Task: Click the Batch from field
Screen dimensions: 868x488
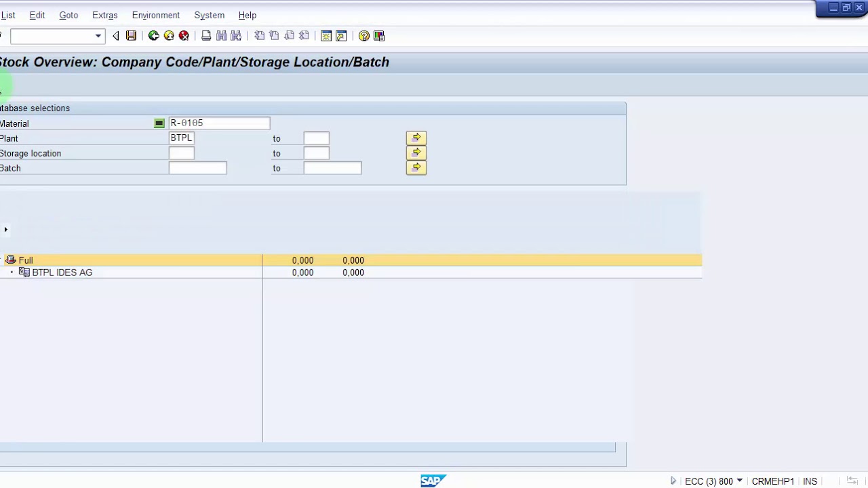Action: click(197, 168)
